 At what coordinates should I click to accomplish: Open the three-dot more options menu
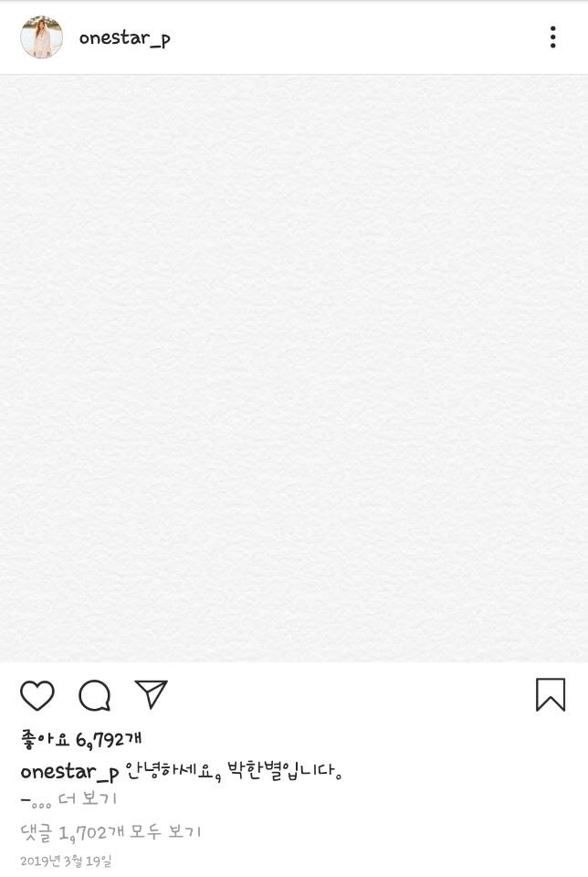point(552,37)
